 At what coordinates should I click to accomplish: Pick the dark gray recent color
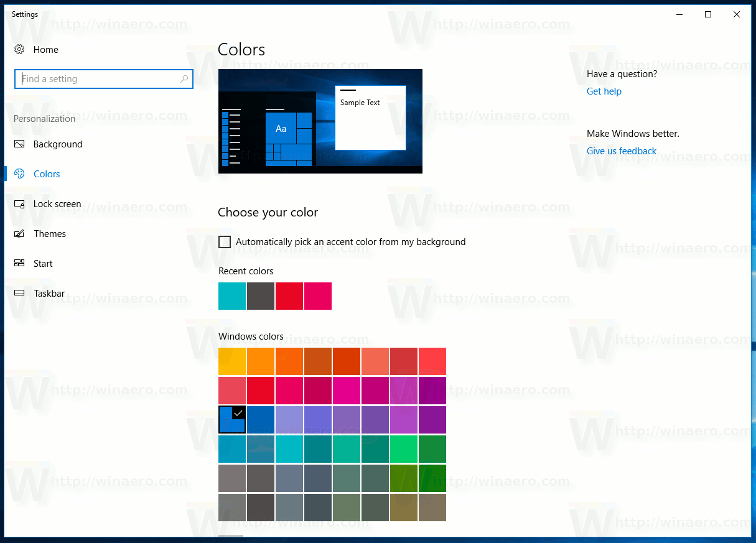261,296
